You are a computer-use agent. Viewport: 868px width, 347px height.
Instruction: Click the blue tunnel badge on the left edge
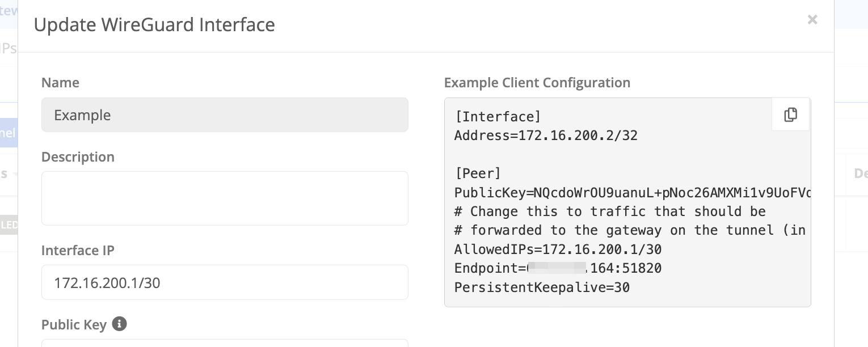9,133
